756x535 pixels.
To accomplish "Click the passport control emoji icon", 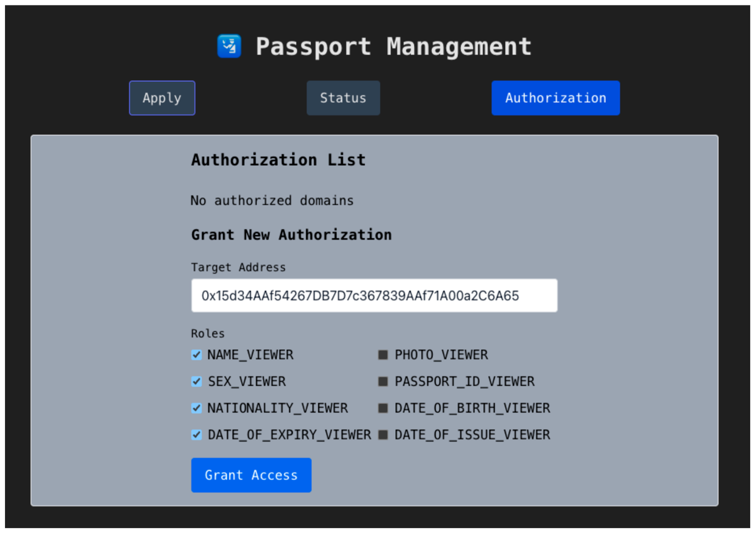I will pos(229,46).
